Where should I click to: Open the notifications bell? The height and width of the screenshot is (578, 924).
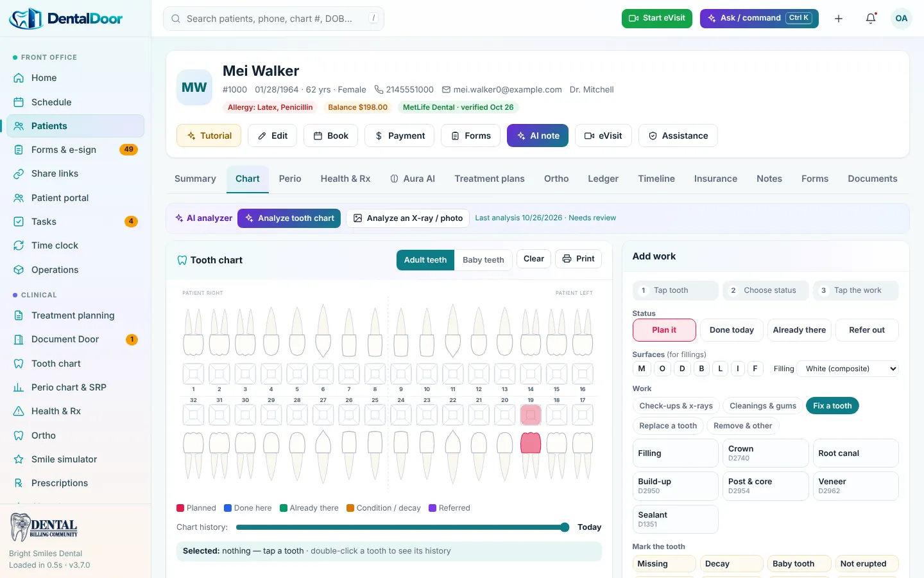tap(871, 19)
